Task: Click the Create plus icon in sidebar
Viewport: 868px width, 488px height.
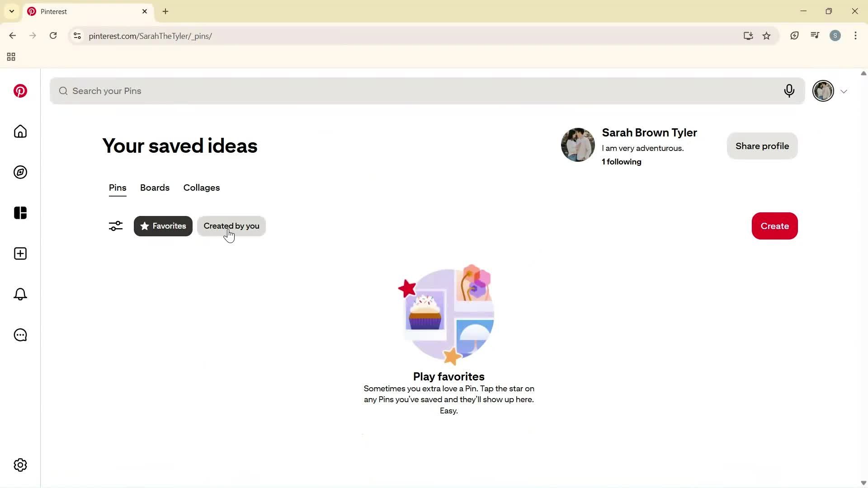Action: point(20,253)
